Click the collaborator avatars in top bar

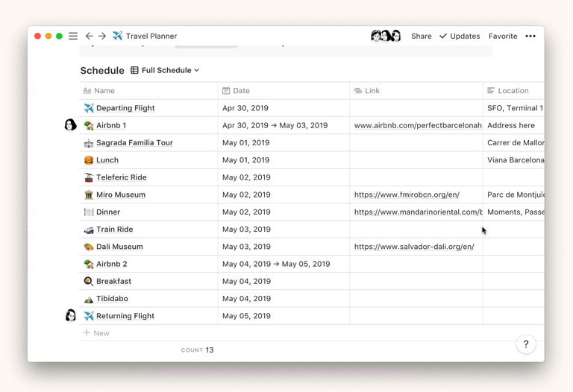pyautogui.click(x=386, y=36)
